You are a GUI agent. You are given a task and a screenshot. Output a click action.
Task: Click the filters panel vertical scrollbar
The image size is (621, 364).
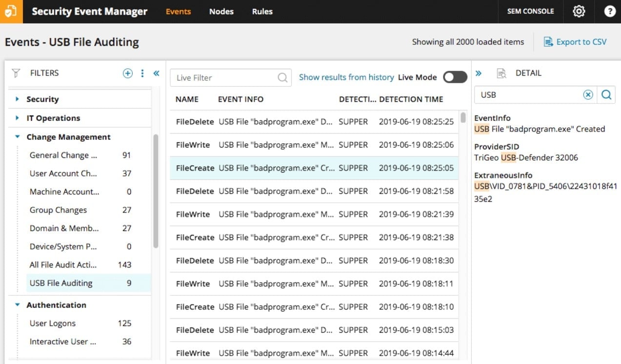click(x=156, y=191)
